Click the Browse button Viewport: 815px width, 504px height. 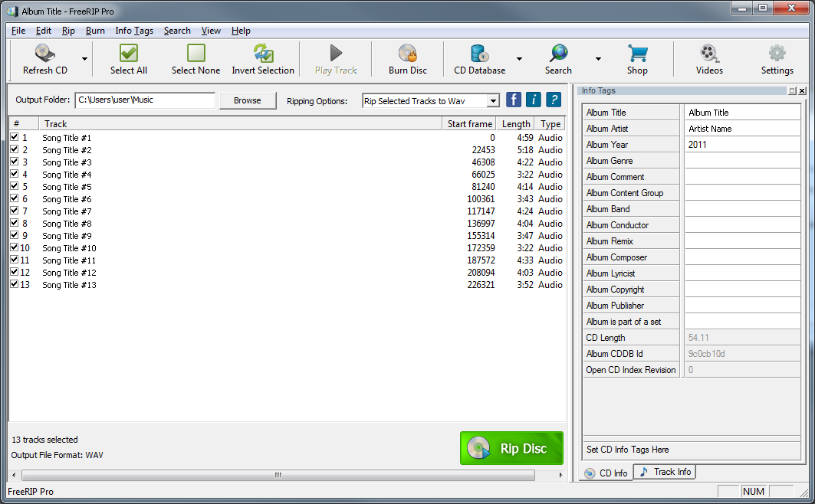248,100
